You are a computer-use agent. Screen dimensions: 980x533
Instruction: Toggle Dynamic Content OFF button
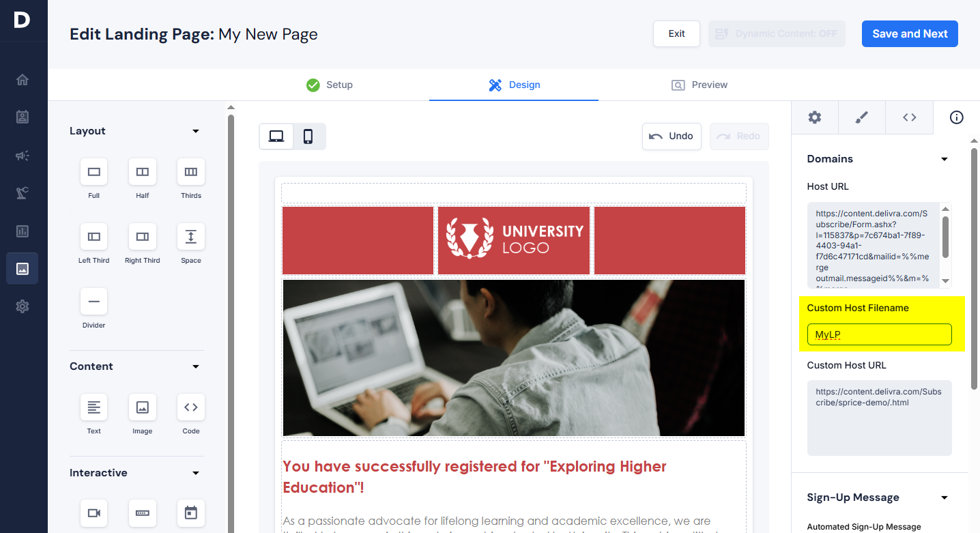coord(777,33)
